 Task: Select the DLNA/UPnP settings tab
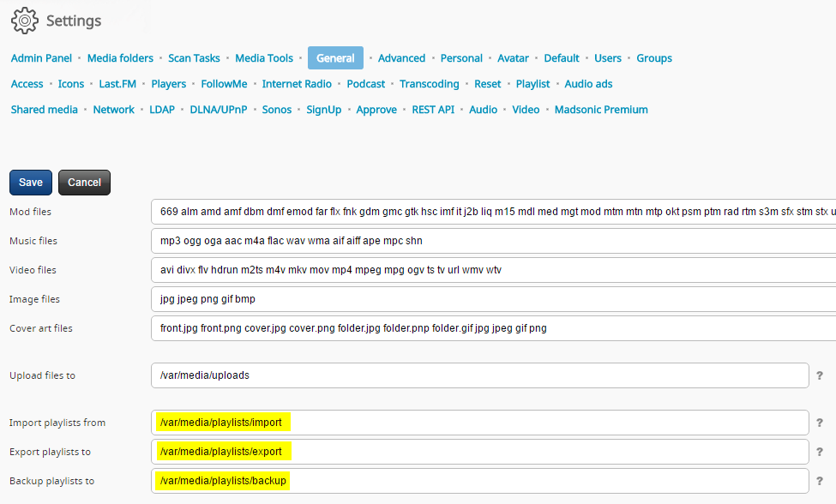pos(219,110)
